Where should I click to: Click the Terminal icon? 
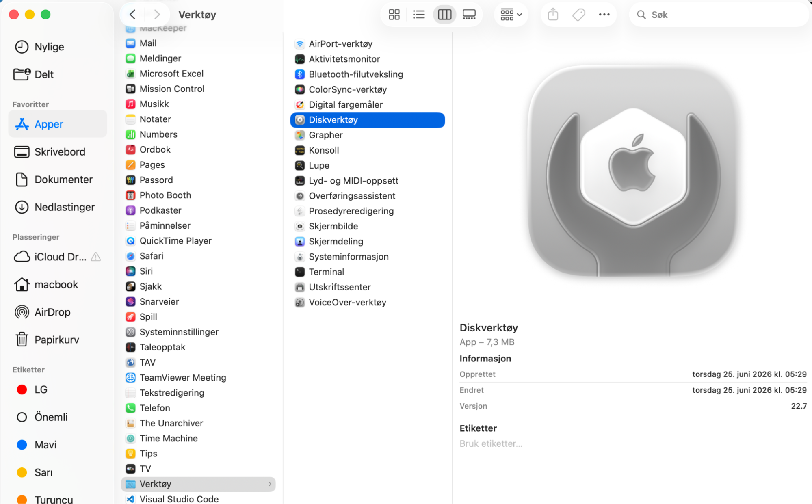pyautogui.click(x=300, y=272)
